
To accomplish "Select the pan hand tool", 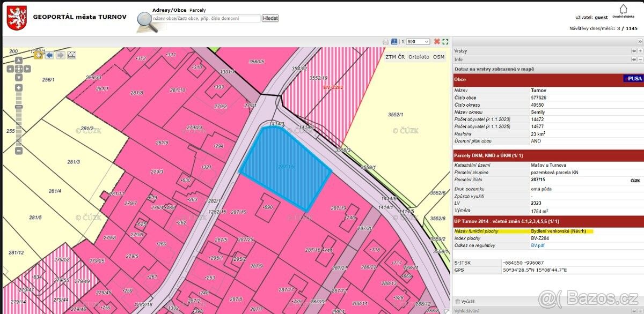I will tap(38, 55).
